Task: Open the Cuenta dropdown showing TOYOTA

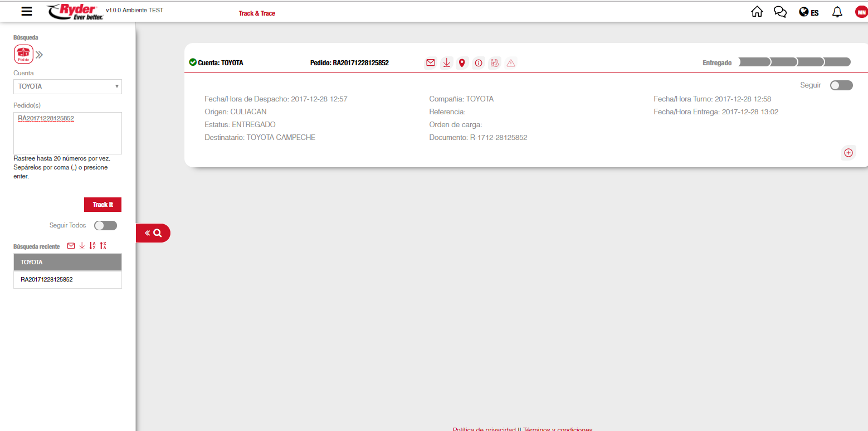Action: pyautogui.click(x=67, y=86)
